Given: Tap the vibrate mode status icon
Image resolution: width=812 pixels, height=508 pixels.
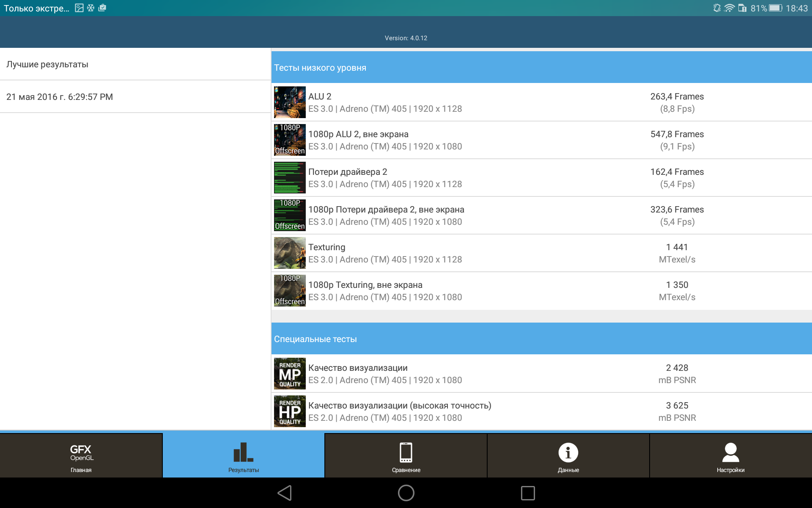Looking at the screenshot, I should 717,8.
